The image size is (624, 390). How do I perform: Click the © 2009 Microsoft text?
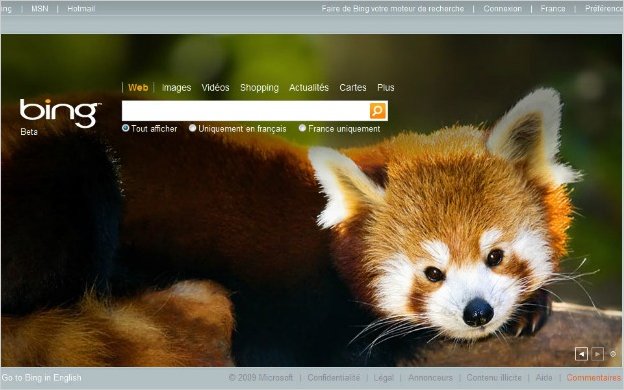(261, 378)
